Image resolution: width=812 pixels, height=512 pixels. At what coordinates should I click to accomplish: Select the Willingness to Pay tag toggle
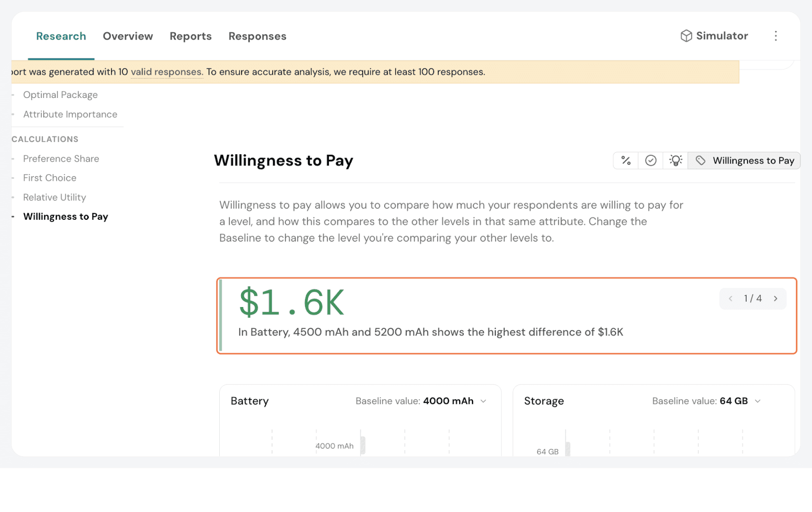[x=744, y=161]
